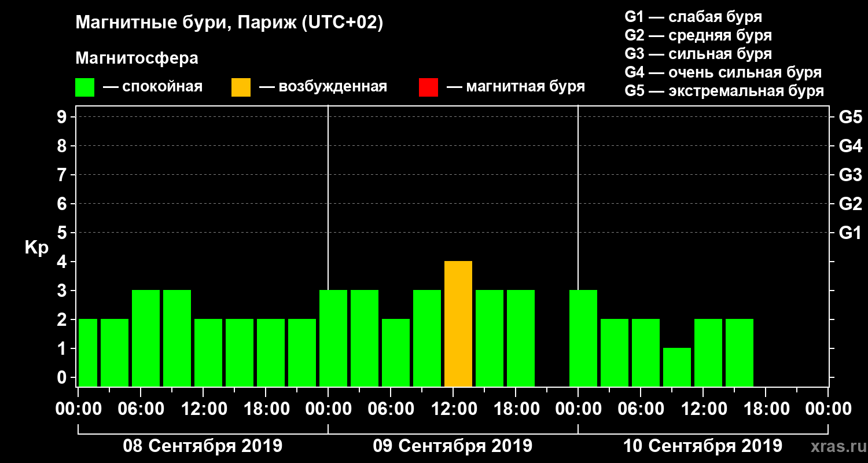The height and width of the screenshot is (463, 868).
Task: Select the Kp 1 bar on 10 September
Action: [x=677, y=368]
